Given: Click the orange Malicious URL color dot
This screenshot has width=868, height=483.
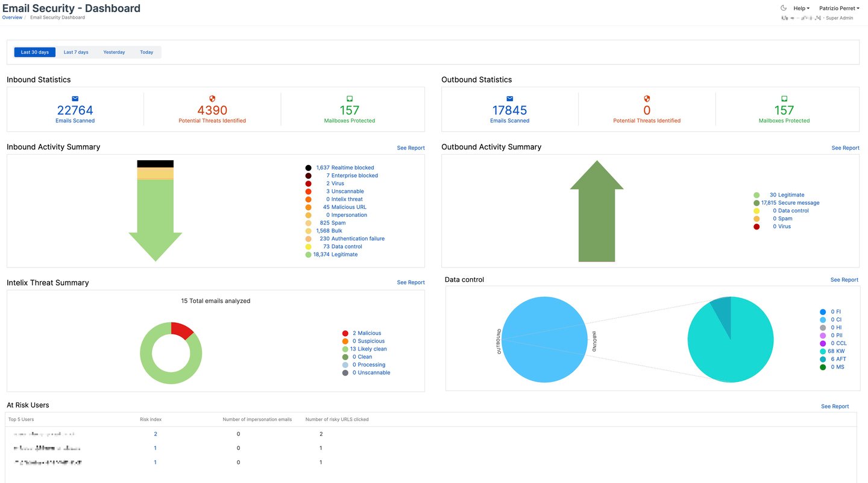Looking at the screenshot, I should point(309,207).
